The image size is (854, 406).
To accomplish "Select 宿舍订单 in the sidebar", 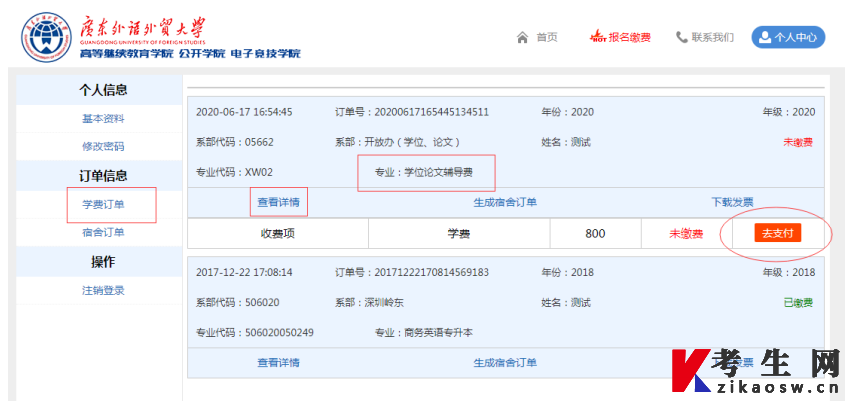I will (103, 233).
